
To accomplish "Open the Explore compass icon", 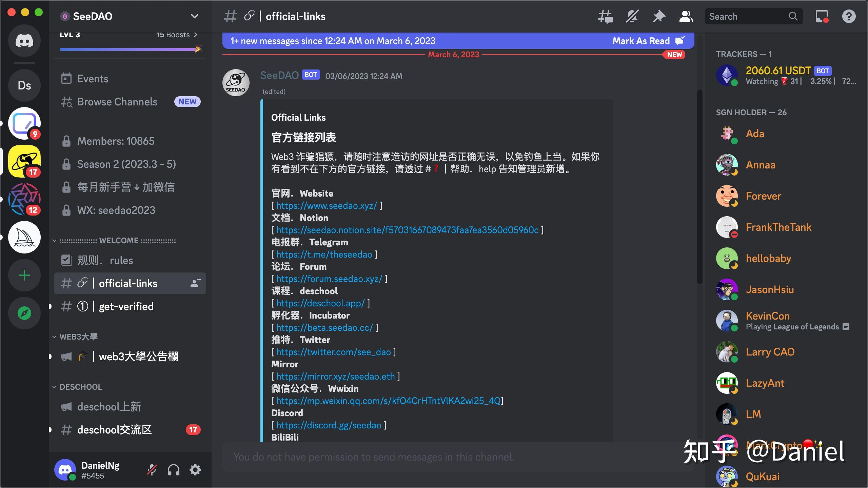I will click(24, 313).
